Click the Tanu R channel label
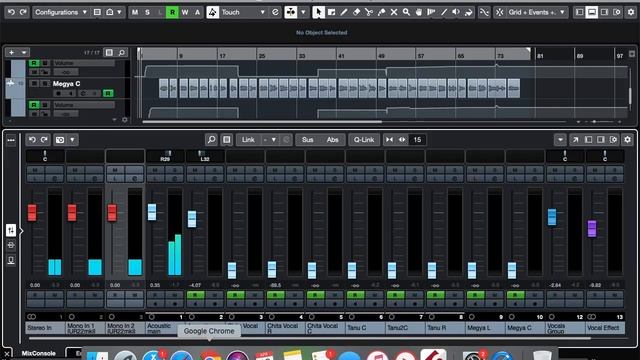The image size is (640, 360). pos(445,328)
